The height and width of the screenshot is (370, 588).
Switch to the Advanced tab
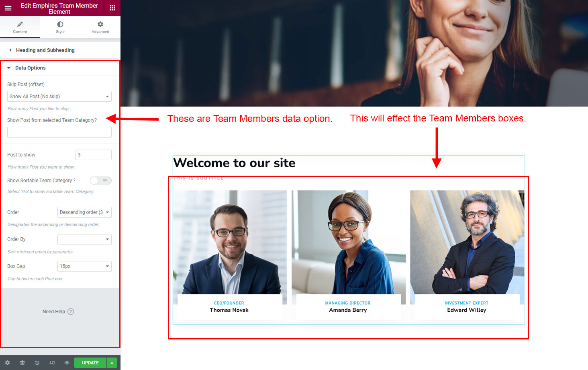pos(100,27)
